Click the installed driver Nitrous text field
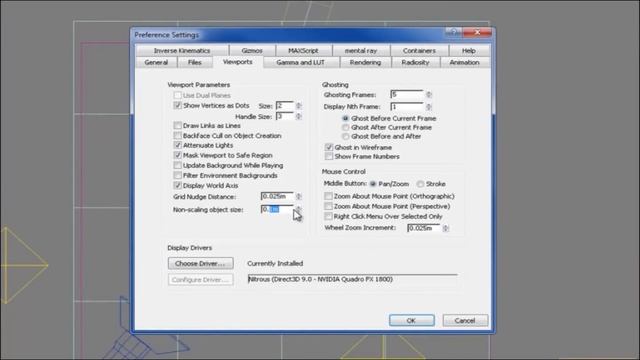This screenshot has width=640, height=360. point(353,279)
